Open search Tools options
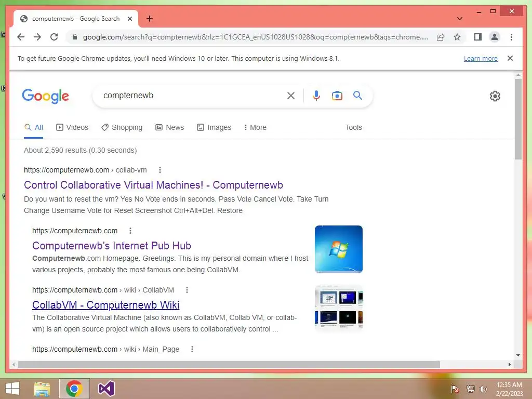Screen dimensions: 532x399 point(353,128)
